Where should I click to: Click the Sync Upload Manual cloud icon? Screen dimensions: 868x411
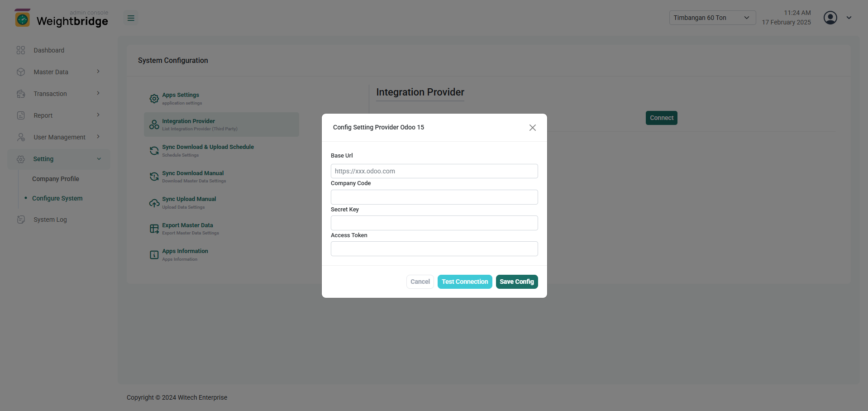[x=153, y=202]
